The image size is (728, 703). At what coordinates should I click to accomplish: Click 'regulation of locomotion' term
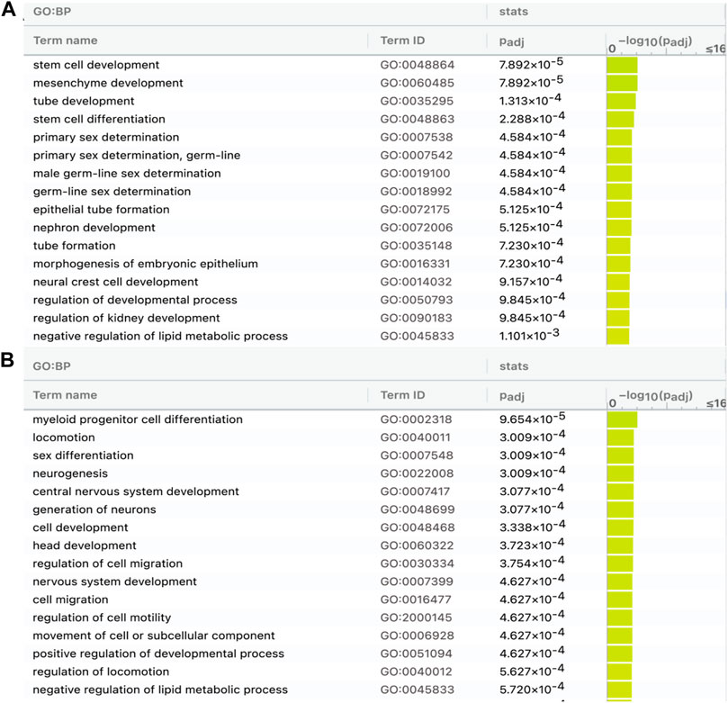[x=101, y=672]
